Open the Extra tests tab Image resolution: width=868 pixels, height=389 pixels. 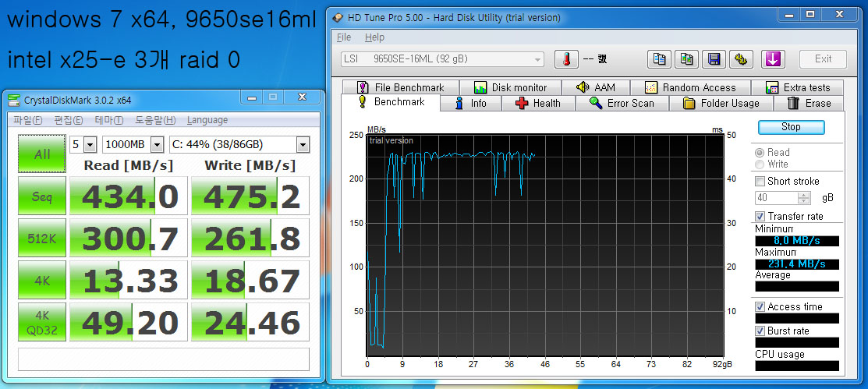coord(798,87)
